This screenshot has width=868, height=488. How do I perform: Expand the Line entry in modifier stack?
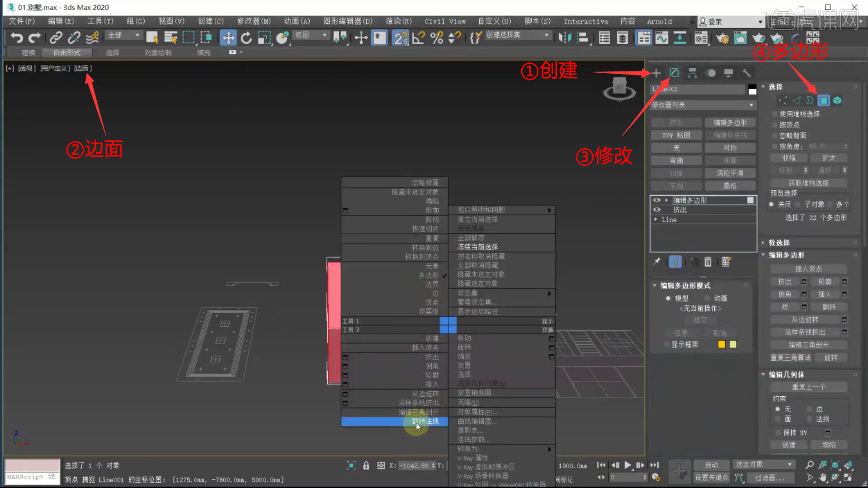(x=656, y=220)
